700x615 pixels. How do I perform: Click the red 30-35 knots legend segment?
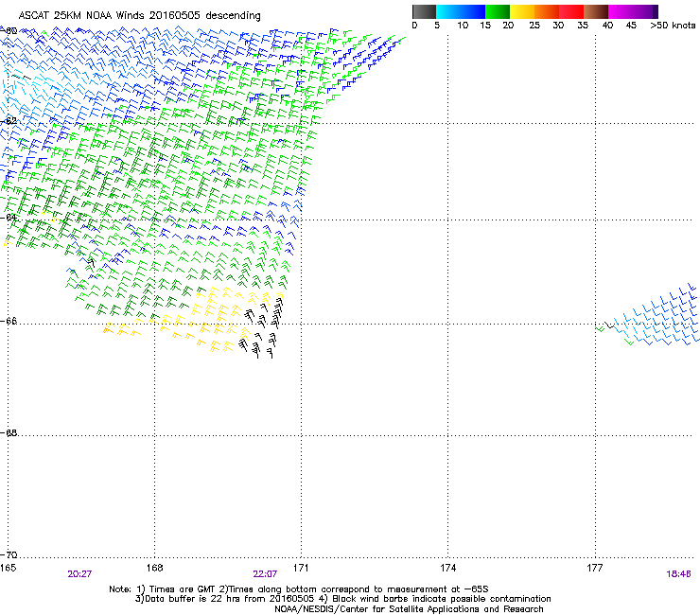pos(571,11)
